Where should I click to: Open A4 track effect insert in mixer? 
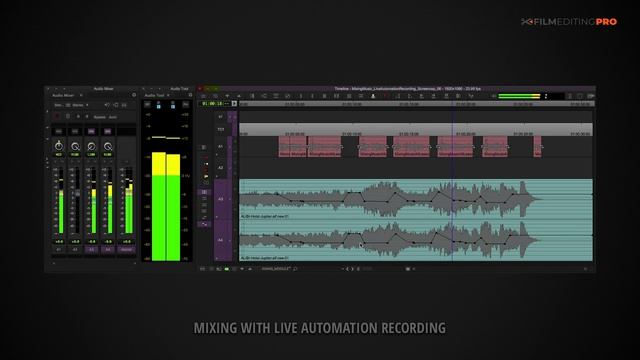107,131
